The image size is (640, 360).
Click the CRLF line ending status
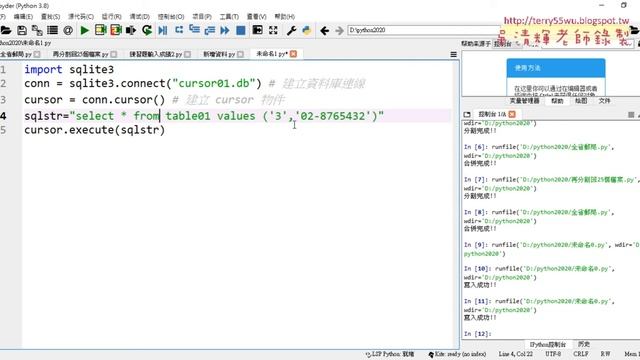click(x=581, y=354)
